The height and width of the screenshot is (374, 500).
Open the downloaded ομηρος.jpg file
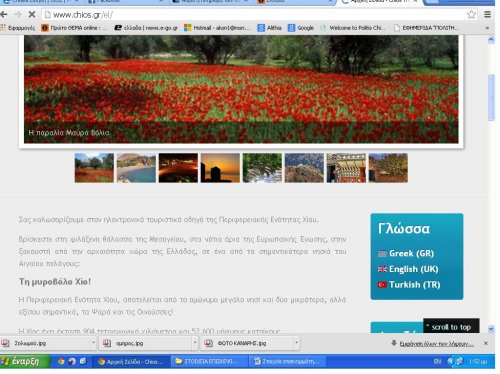pyautogui.click(x=146, y=343)
